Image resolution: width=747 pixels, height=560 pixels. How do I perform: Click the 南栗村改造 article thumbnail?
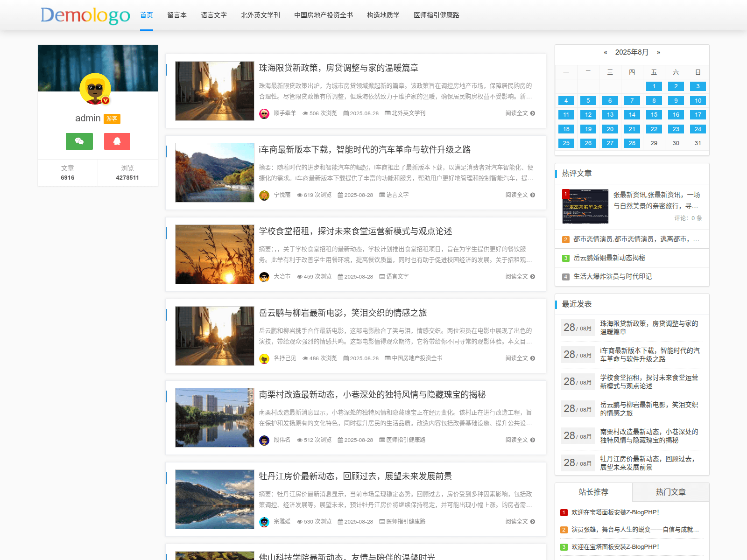tap(214, 417)
